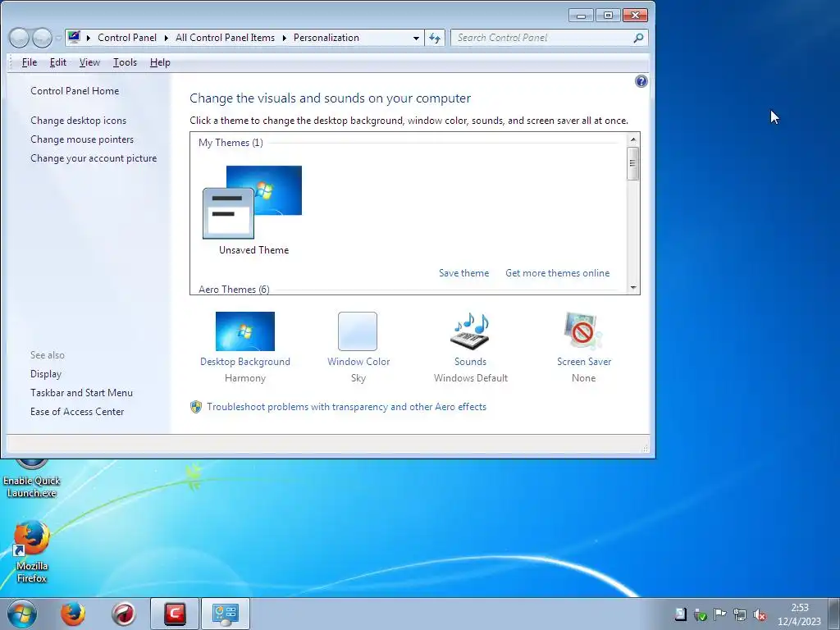Click the Personalization taskbar button
This screenshot has height=630, width=840.
point(226,614)
